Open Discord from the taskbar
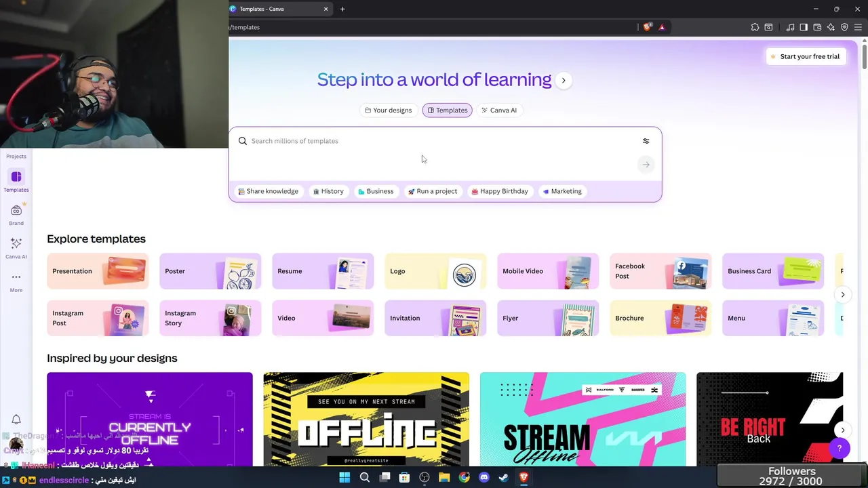The image size is (868, 488). [x=484, y=477]
